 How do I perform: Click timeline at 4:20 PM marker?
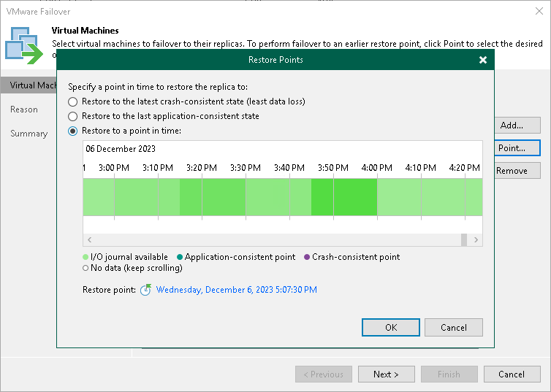pyautogui.click(x=465, y=168)
